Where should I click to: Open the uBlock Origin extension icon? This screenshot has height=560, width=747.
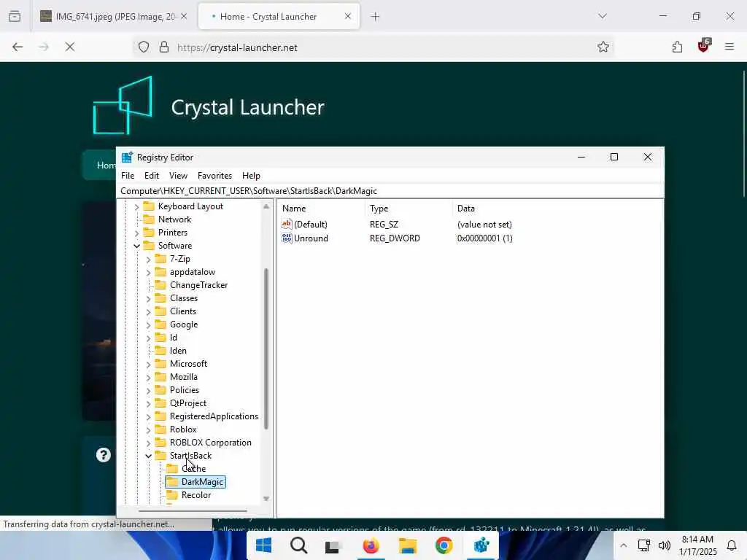click(x=704, y=46)
